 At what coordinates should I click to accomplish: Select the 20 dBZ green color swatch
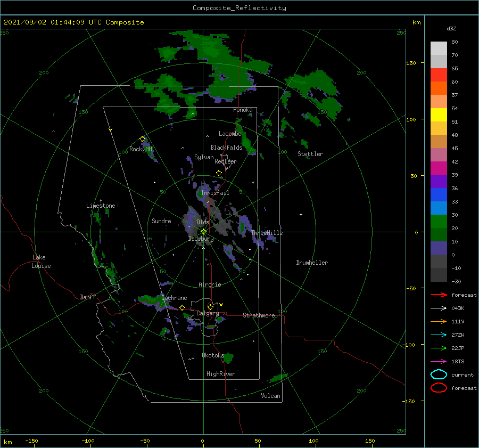tap(439, 221)
